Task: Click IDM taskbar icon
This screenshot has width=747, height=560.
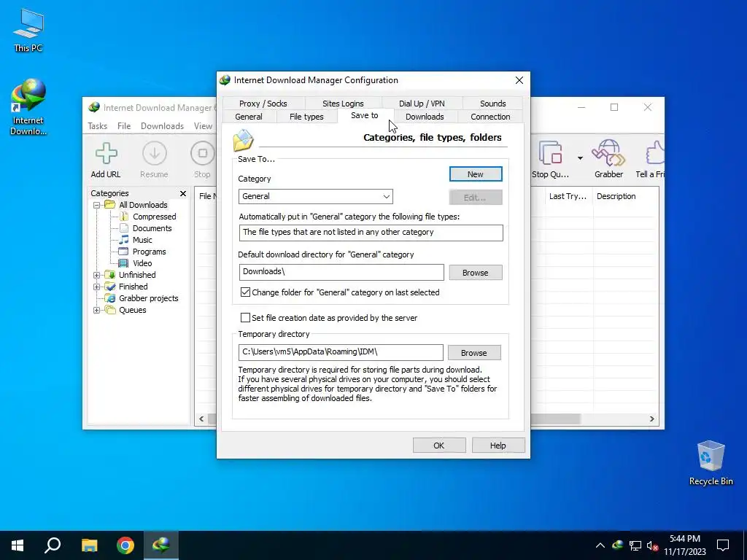Action: click(161, 545)
